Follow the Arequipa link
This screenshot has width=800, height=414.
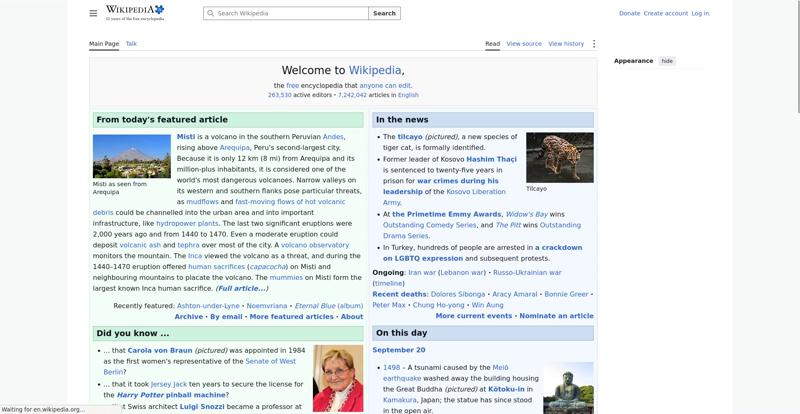click(235, 148)
